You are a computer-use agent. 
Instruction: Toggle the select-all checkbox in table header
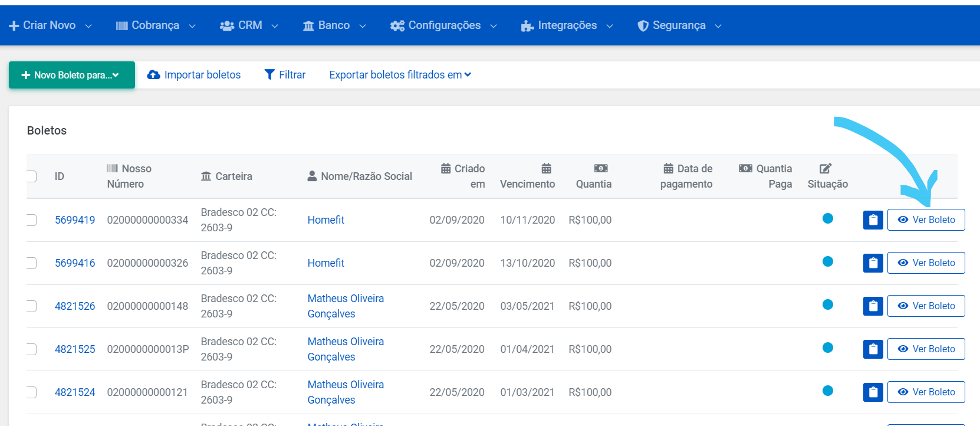coord(31,176)
